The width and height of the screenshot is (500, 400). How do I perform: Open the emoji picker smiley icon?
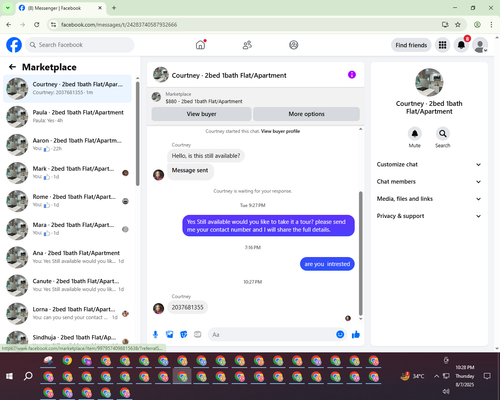[x=340, y=334]
